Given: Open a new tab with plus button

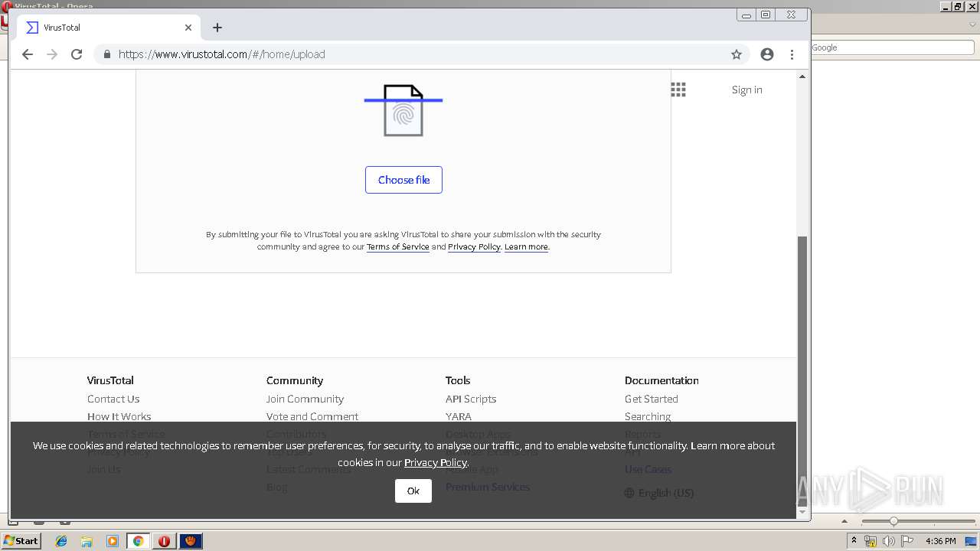Looking at the screenshot, I should point(217,28).
